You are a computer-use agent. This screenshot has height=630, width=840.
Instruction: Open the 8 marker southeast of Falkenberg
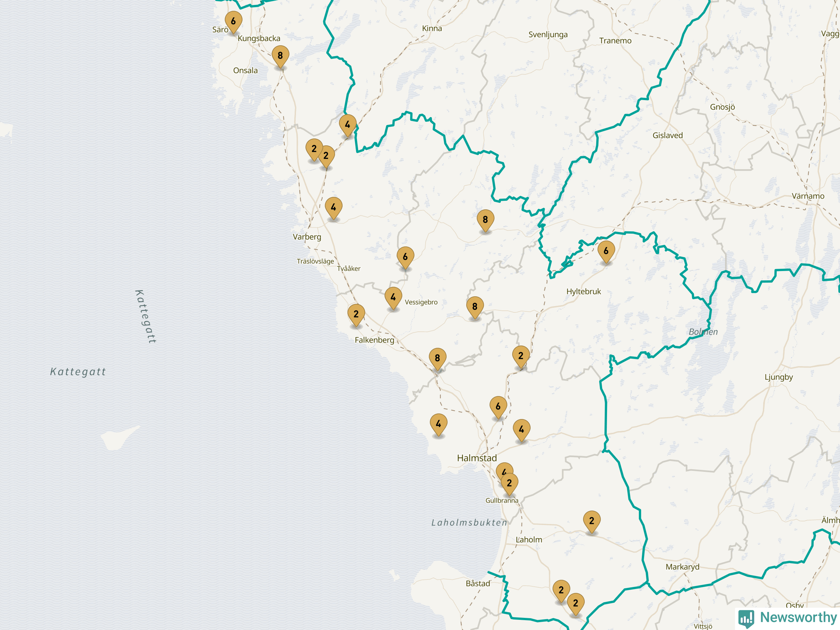[x=437, y=359]
